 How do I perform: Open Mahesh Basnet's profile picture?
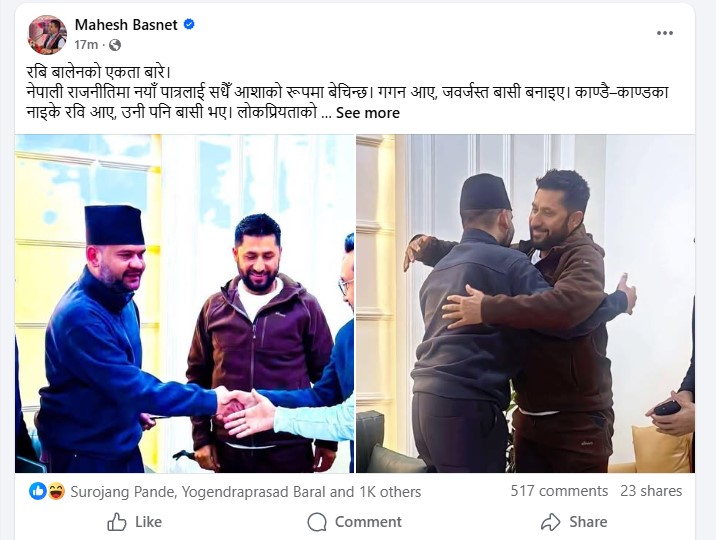[x=47, y=35]
